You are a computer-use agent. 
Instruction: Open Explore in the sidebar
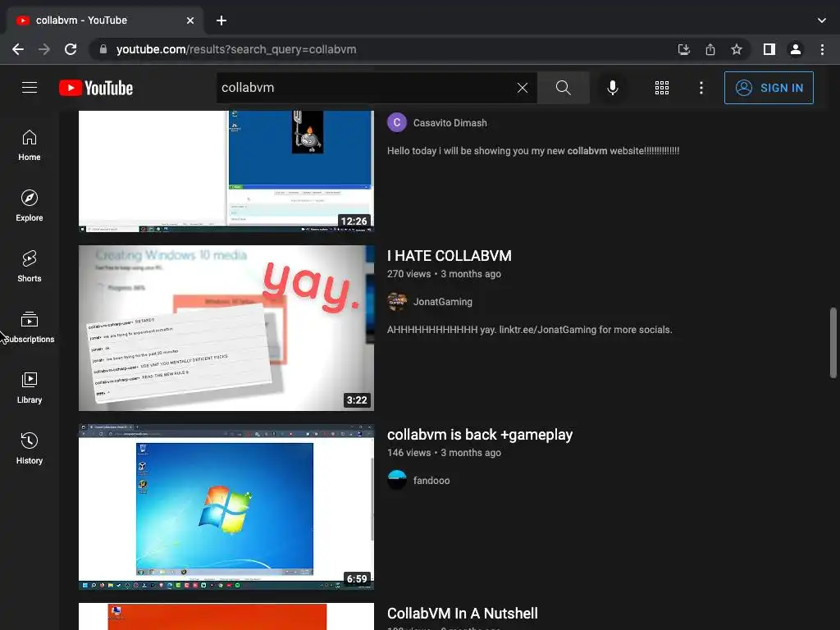coord(30,206)
